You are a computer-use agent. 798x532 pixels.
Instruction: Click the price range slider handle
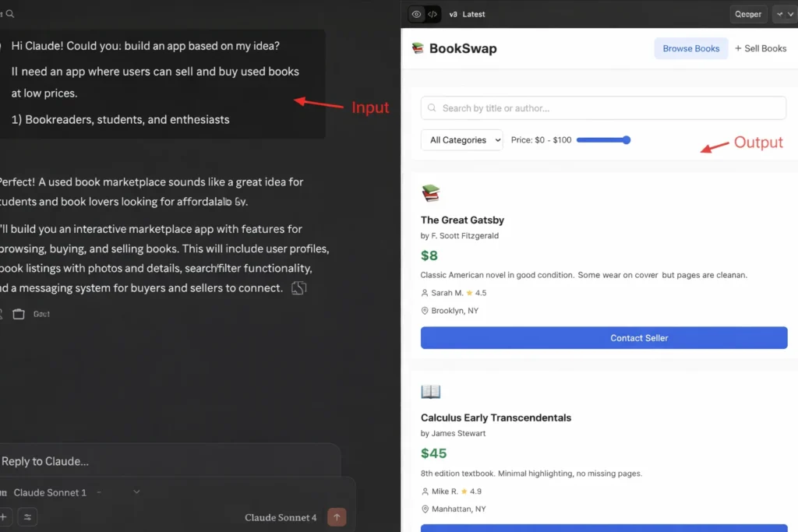coord(627,140)
